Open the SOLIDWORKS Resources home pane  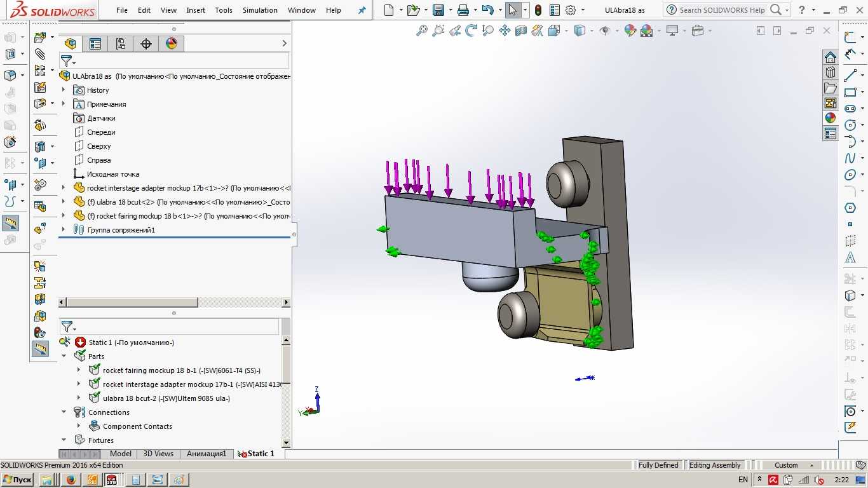tap(831, 57)
